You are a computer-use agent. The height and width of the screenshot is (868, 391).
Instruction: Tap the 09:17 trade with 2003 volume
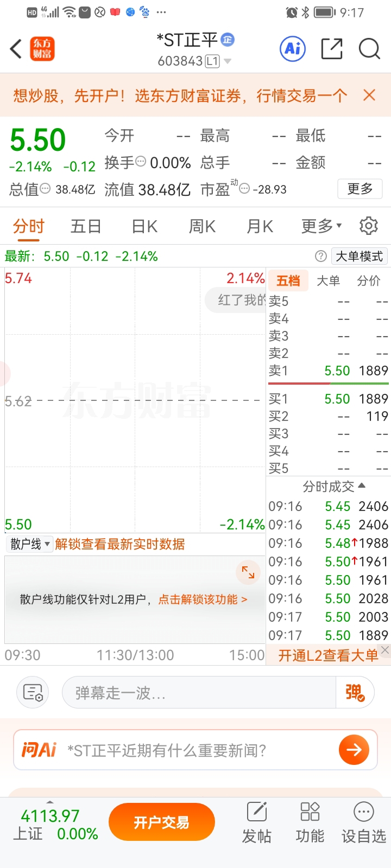point(329,617)
